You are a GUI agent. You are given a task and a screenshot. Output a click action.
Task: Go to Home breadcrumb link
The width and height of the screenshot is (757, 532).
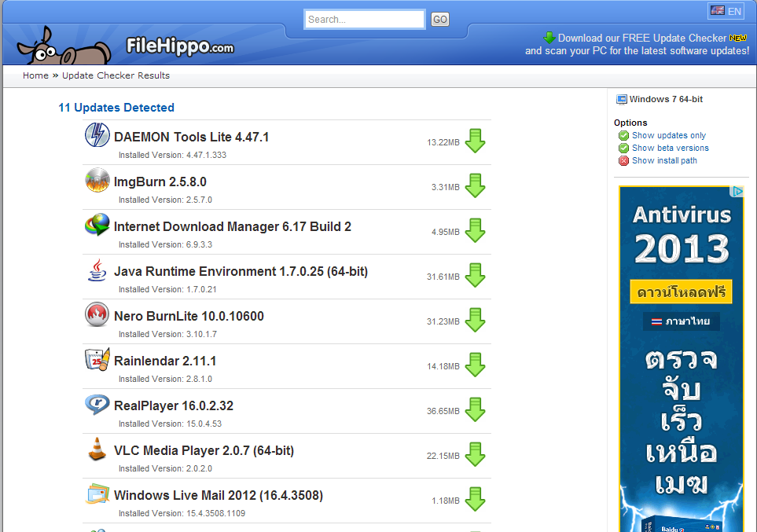[35, 75]
